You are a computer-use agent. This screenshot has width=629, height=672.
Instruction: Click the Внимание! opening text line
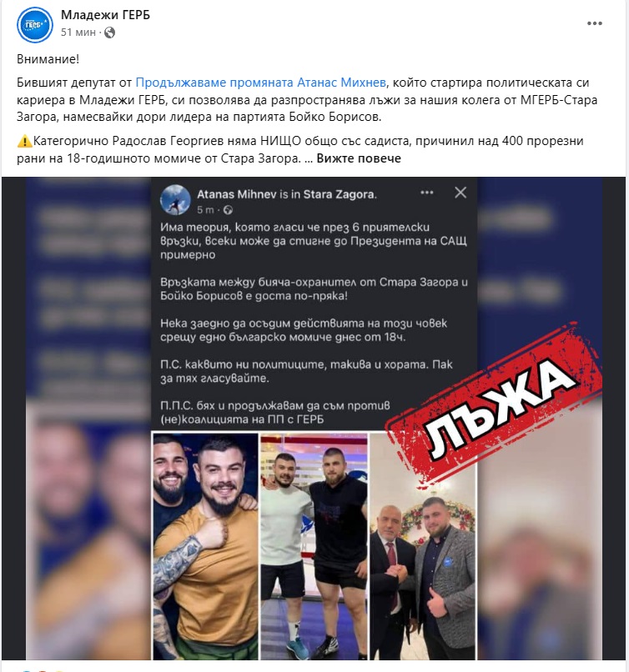coord(48,59)
